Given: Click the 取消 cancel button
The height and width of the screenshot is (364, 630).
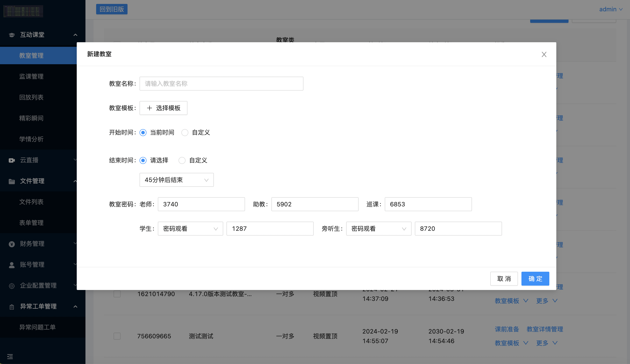Looking at the screenshot, I should pyautogui.click(x=504, y=279).
